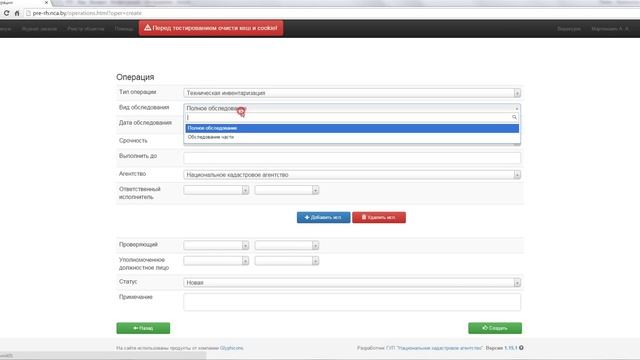
Task: Open second Уполномоченное должностное лицо dropdown
Action: [x=287, y=261]
